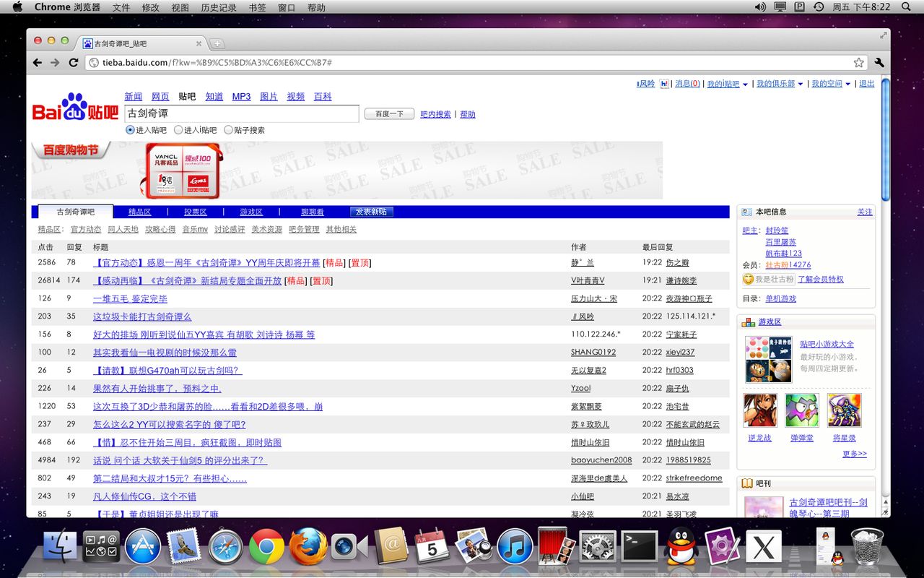Image resolution: width=924 pixels, height=578 pixels.
Task: Open Address Book in the dock
Action: 391,546
